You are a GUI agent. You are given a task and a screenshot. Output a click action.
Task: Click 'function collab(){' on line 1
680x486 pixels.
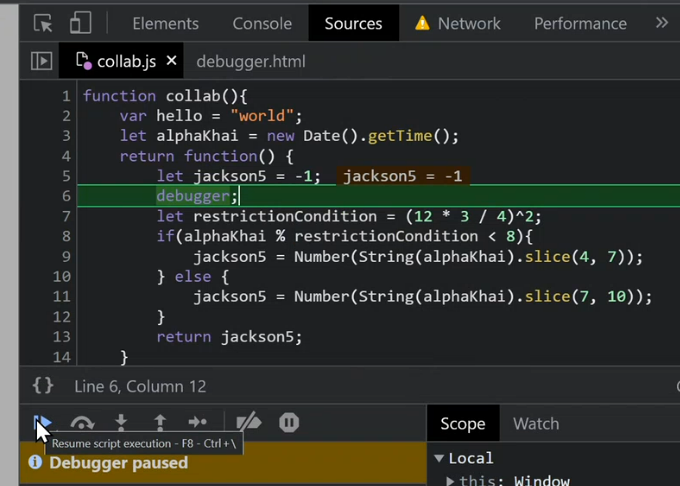point(165,96)
